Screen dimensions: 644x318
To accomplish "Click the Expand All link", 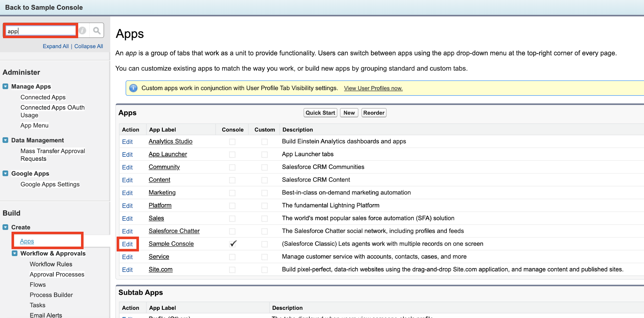I will [x=56, y=46].
